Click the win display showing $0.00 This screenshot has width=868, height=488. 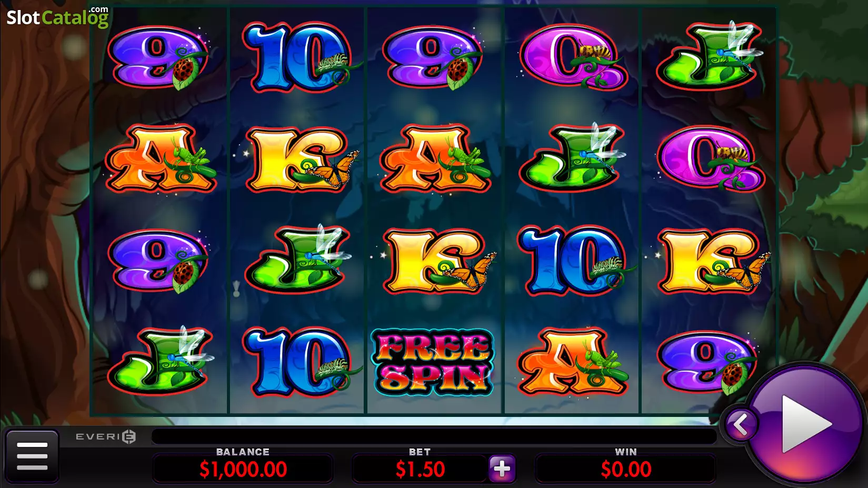[x=626, y=469]
